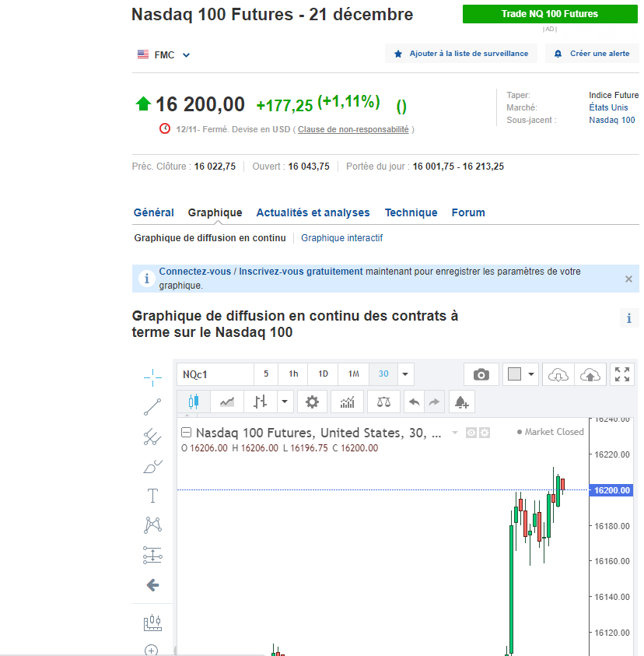This screenshot has width=644, height=656.
Task: Add an alert with bell plus icon
Action: (462, 402)
